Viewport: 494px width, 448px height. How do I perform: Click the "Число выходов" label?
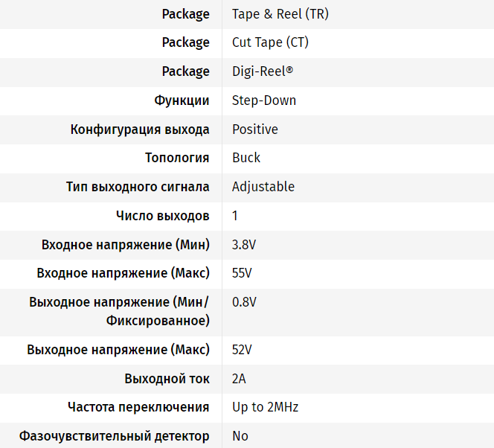[162, 216]
